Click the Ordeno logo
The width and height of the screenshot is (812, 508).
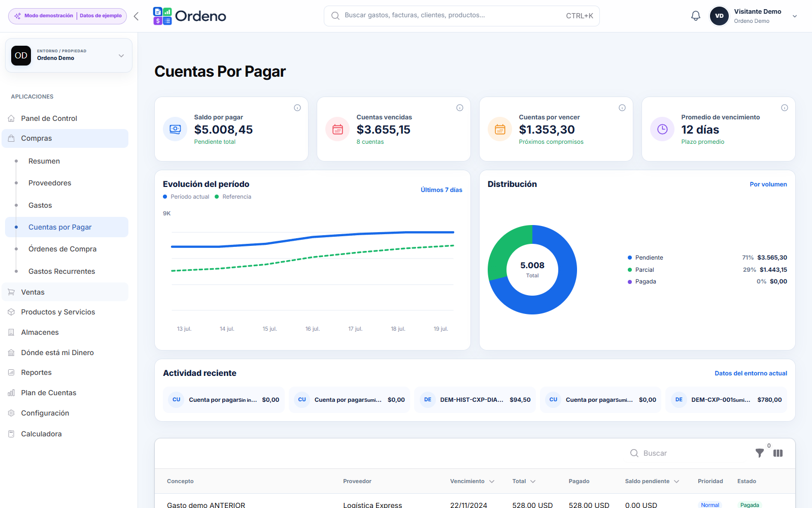(x=190, y=16)
